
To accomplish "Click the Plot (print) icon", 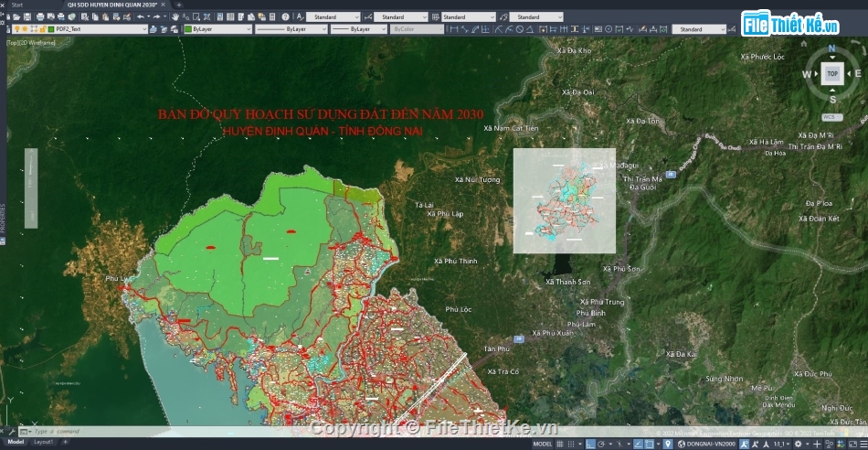I will 40,17.
